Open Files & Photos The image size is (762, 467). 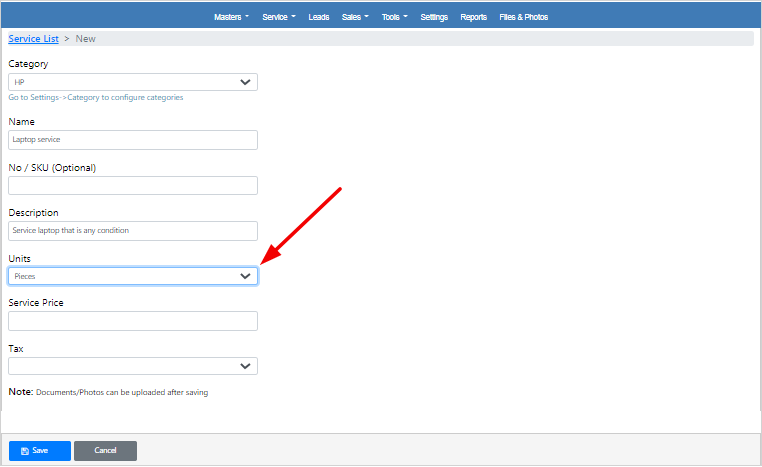click(523, 17)
